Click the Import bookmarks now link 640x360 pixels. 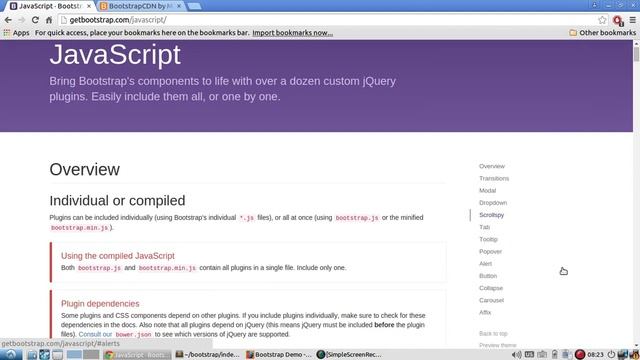click(292, 33)
